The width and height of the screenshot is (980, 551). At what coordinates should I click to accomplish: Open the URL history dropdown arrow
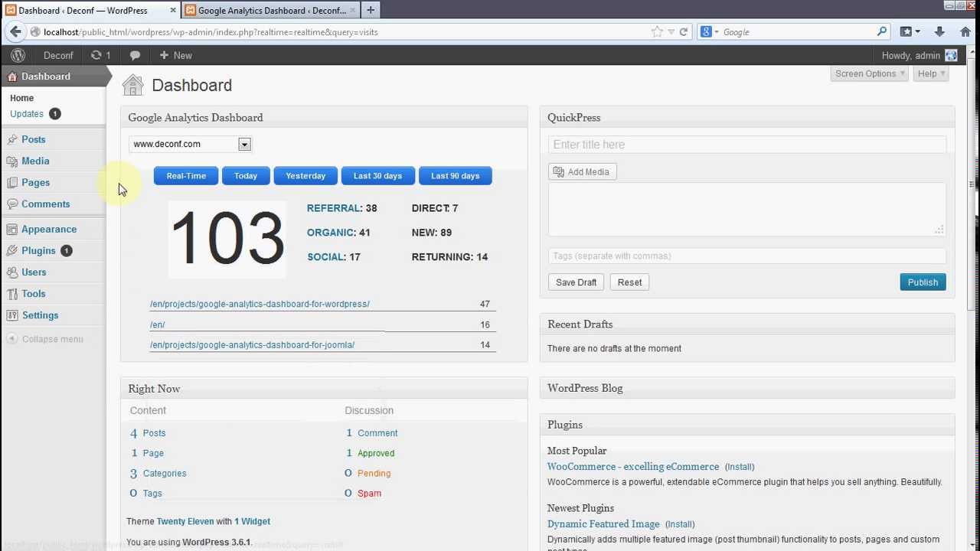click(x=671, y=31)
